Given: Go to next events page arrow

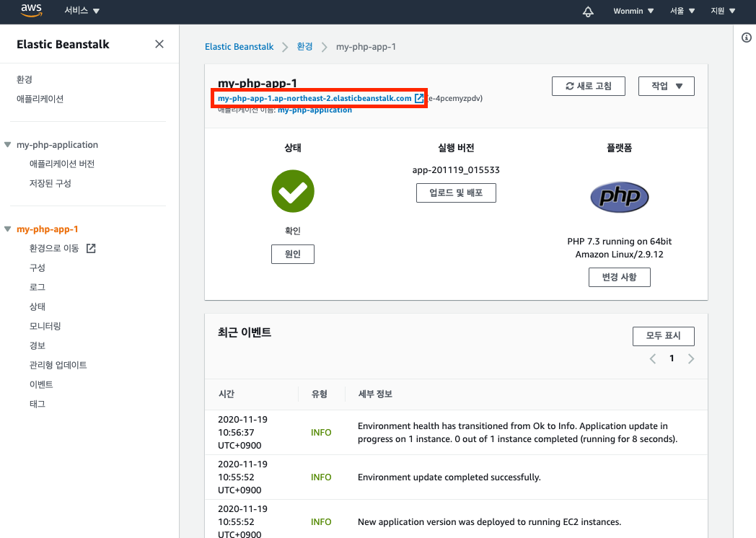Looking at the screenshot, I should 691,358.
